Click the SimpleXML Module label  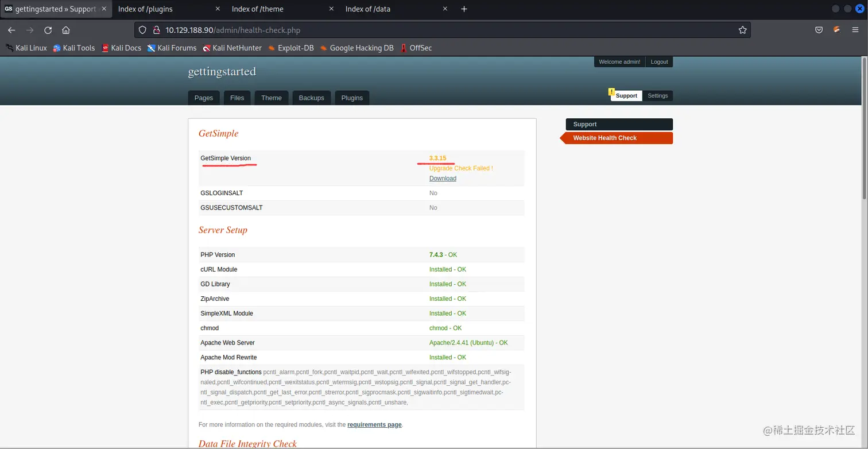[x=227, y=313]
